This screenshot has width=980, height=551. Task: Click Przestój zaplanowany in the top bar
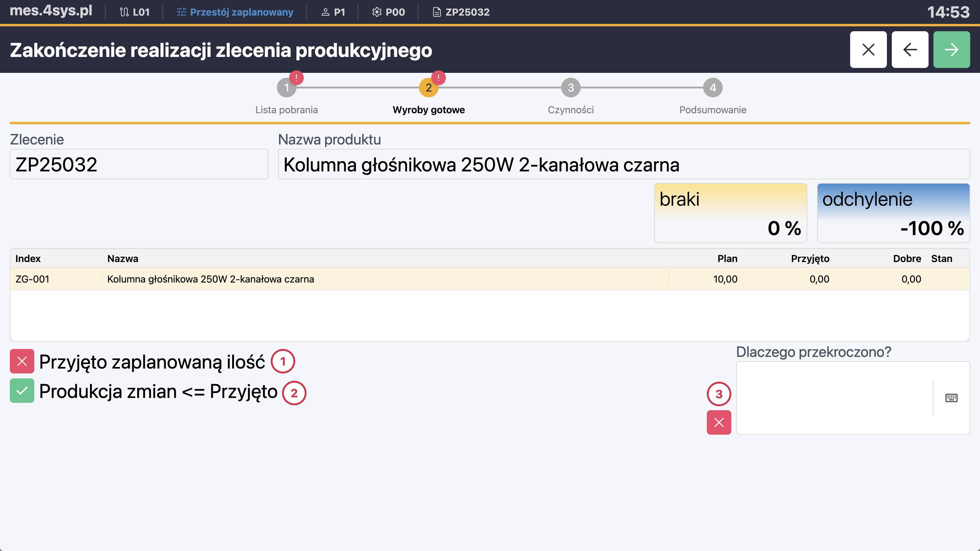[242, 12]
